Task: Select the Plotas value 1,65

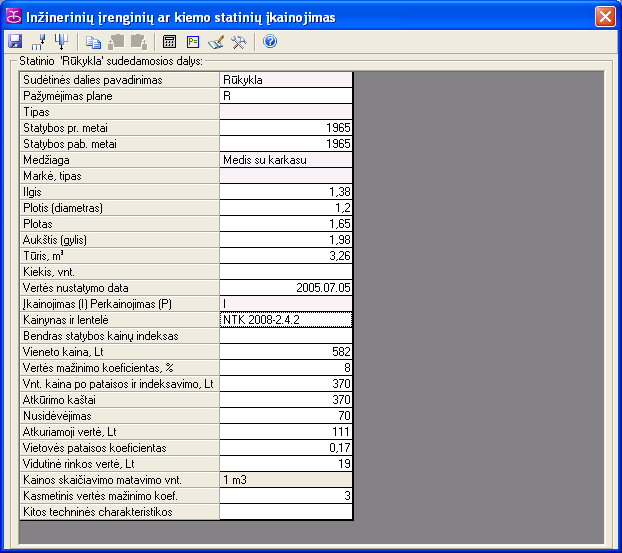Action: 286,224
